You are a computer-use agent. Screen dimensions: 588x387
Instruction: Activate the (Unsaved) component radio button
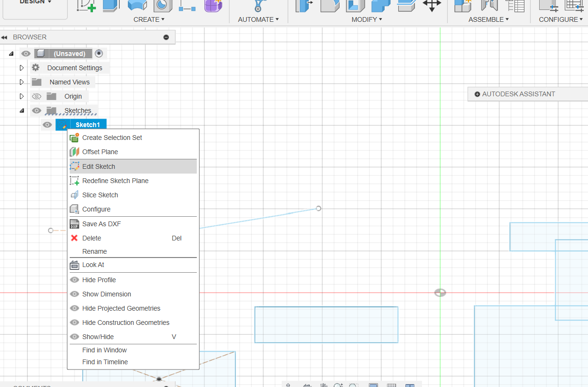tap(99, 54)
